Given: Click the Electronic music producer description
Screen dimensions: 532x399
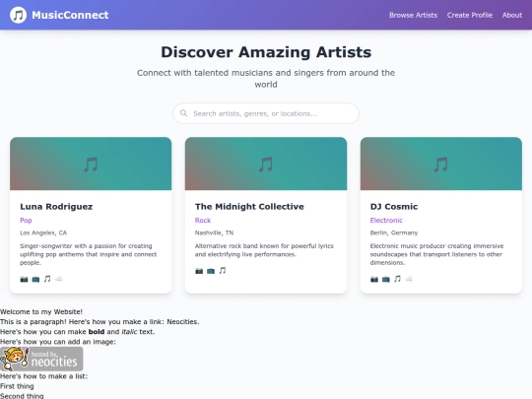Looking at the screenshot, I should click(x=437, y=254).
